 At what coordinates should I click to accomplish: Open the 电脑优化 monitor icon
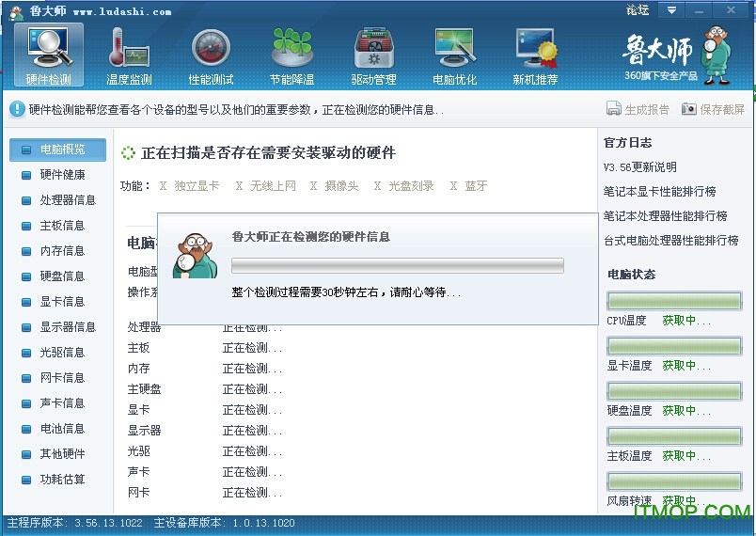tap(455, 55)
